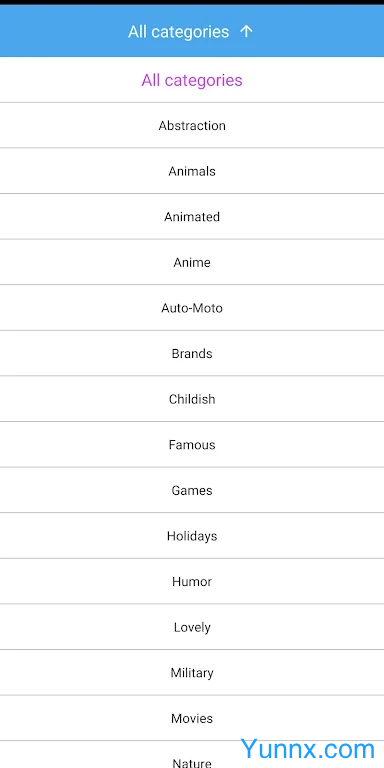Screen dimensions: 384x768
Task: Choose the Brands category
Action: tap(192, 353)
